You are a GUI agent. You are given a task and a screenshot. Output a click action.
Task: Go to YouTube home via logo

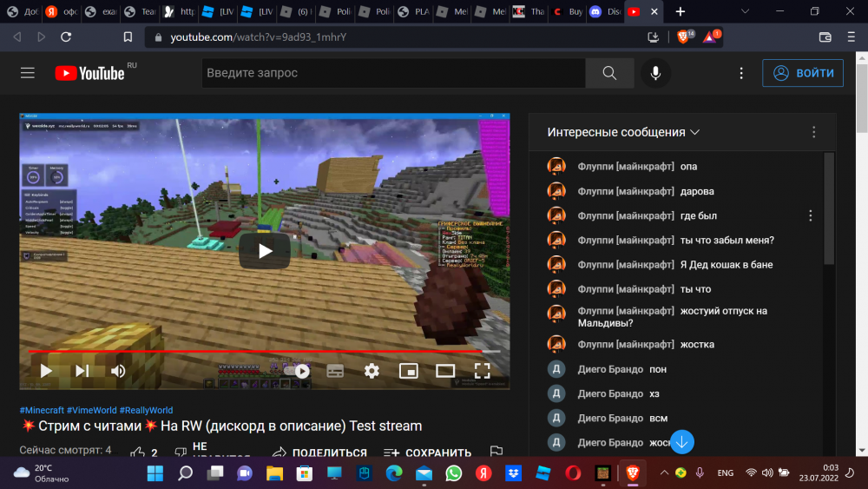[89, 73]
